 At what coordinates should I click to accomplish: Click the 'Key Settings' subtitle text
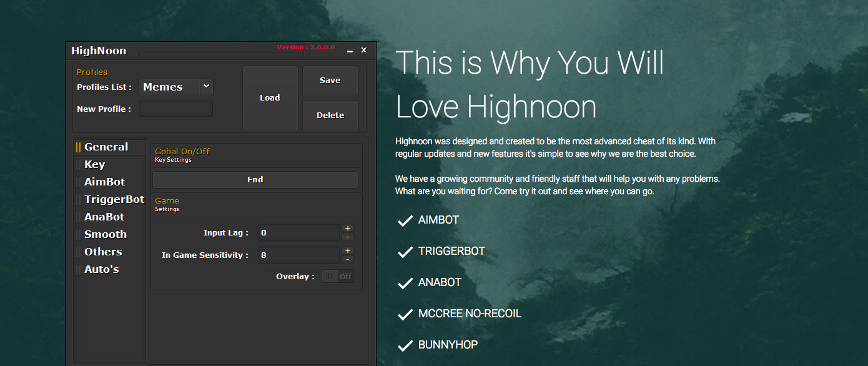(x=173, y=160)
